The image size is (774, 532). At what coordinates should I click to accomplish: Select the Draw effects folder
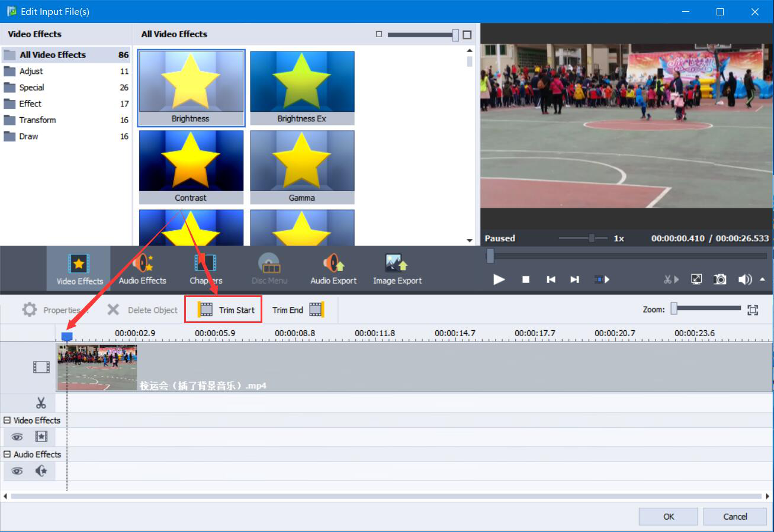point(66,136)
